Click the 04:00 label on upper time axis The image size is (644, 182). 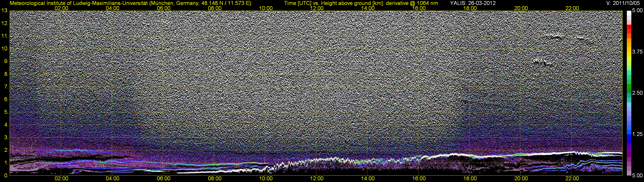point(112,8)
